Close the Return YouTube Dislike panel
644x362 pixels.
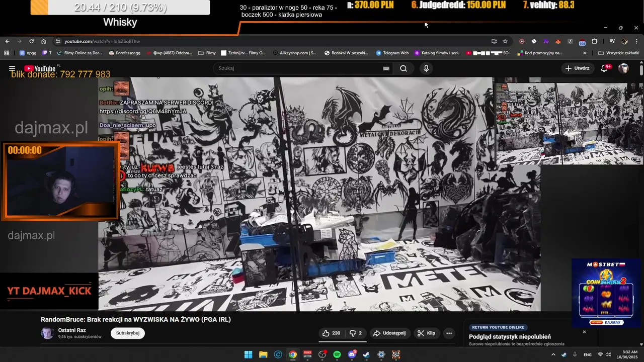[584, 332]
